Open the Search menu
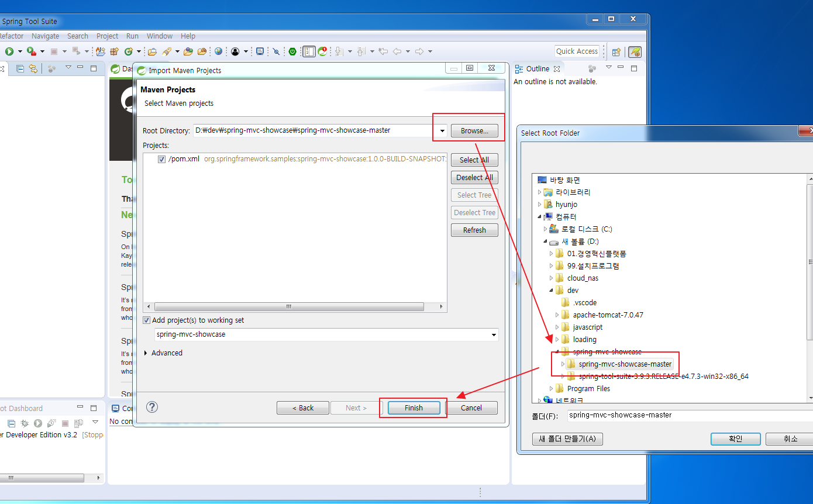 tap(78, 36)
